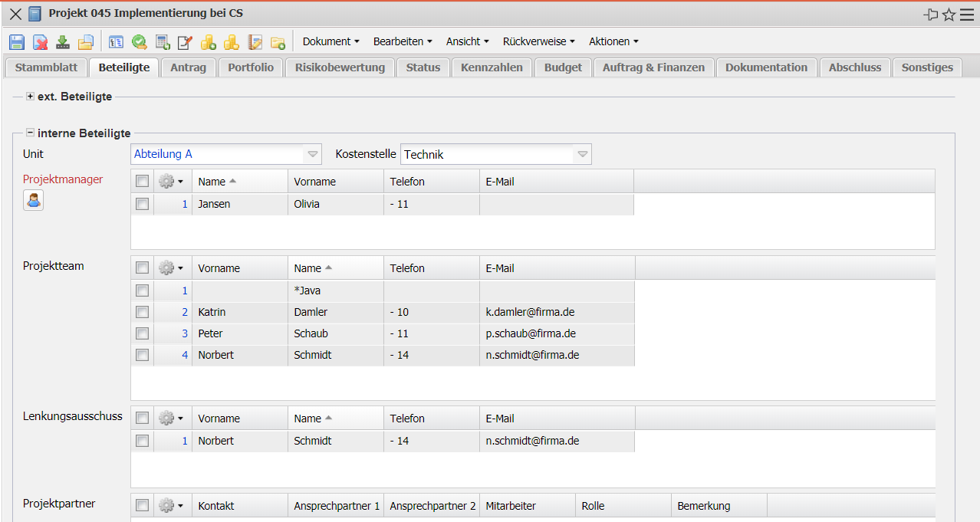The image size is (980, 522).
Task: Click the calculator toolbar icon
Action: click(163, 42)
